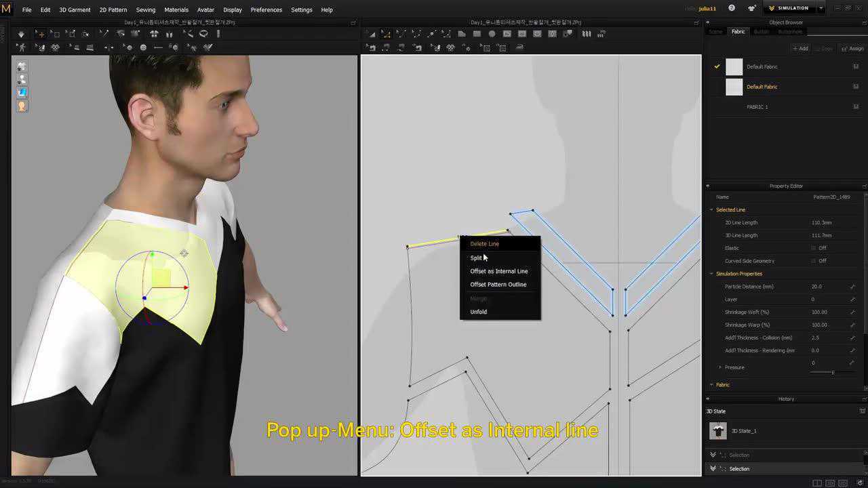Viewport: 868px width, 488px height.
Task: Open the Simulation mode dropdown arrow
Action: [x=821, y=8]
